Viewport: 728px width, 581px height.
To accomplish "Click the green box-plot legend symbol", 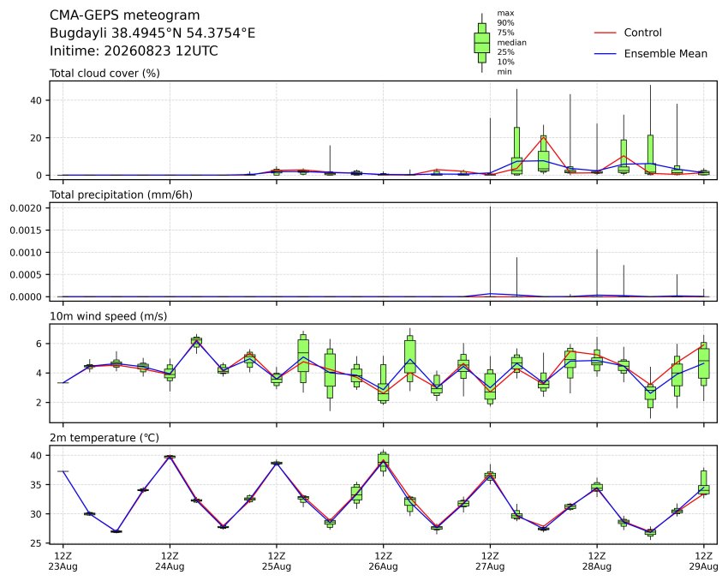I will pyautogui.click(x=482, y=43).
